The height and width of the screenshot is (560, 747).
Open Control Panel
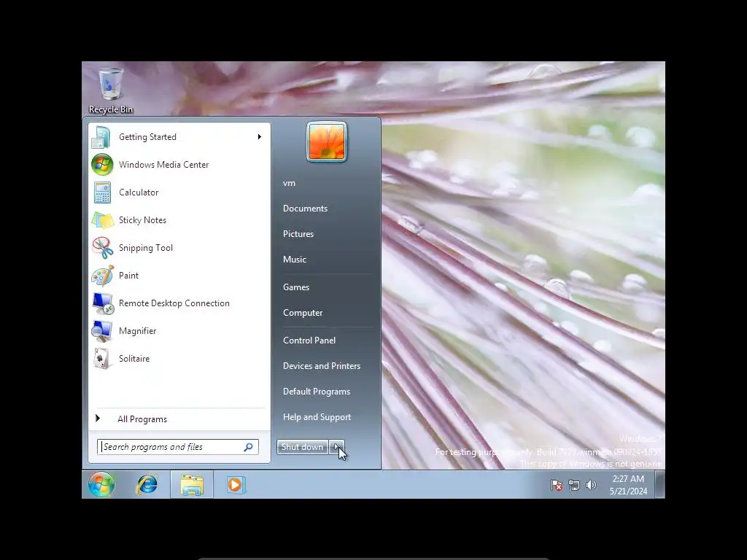point(309,341)
